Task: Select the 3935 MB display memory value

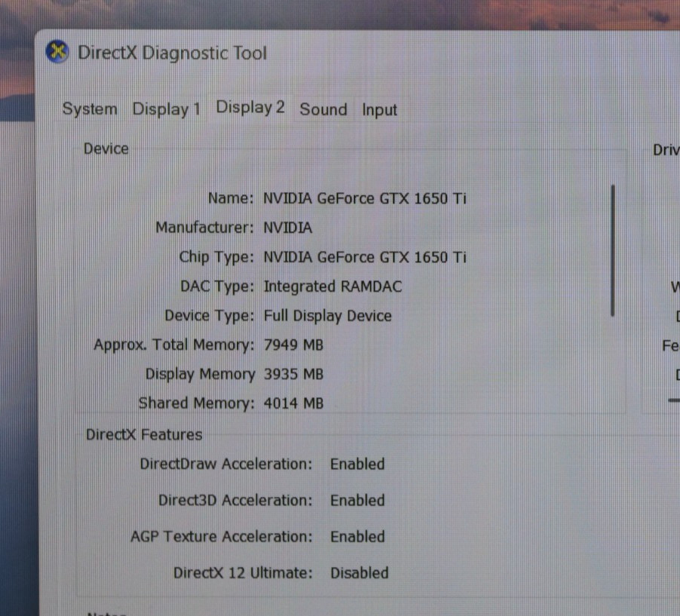Action: point(293,375)
